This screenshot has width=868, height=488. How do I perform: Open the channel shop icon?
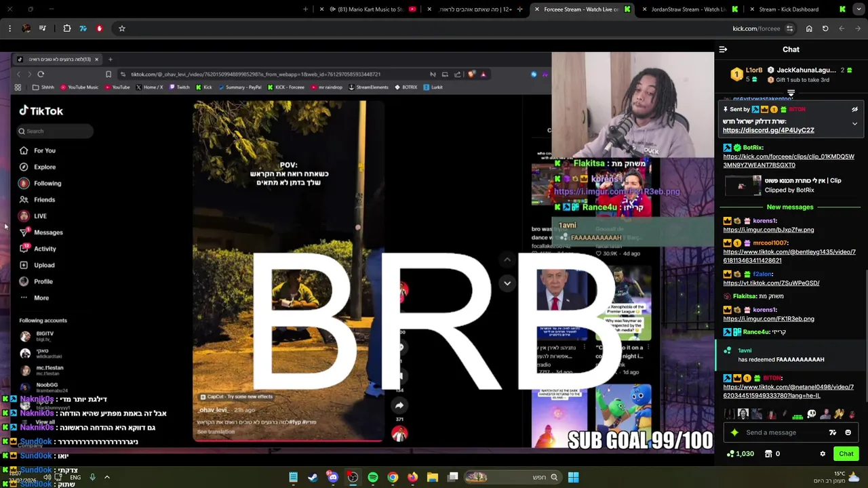(771, 454)
